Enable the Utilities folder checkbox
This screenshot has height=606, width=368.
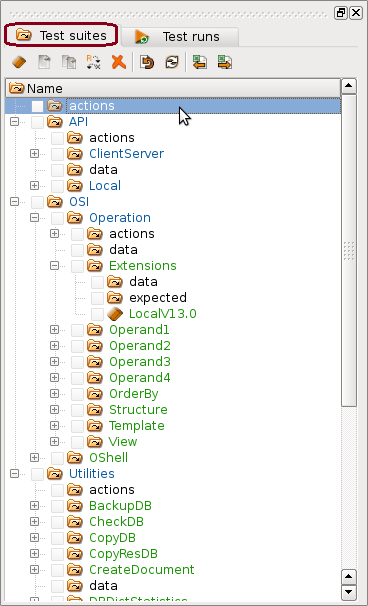37,474
